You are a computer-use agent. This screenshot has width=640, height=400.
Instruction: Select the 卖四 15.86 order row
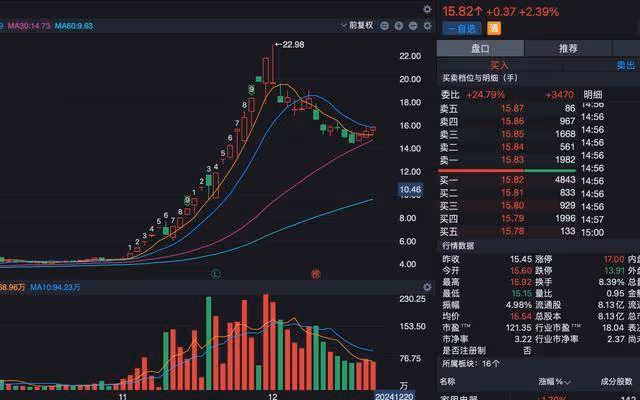point(507,122)
